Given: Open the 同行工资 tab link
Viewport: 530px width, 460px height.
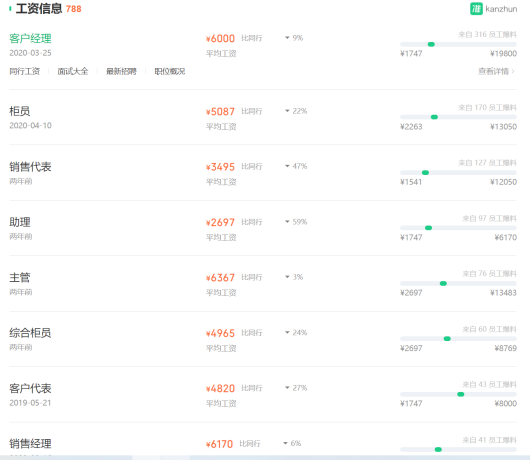Looking at the screenshot, I should pos(25,71).
